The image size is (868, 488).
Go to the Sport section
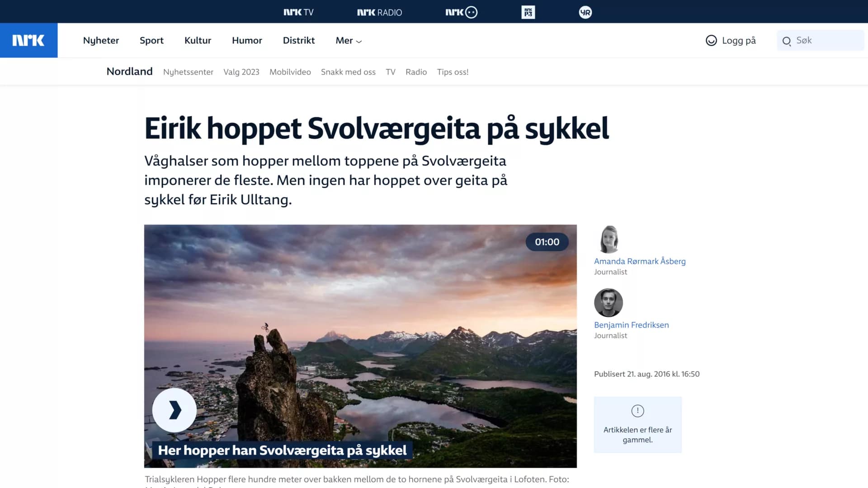click(151, 41)
